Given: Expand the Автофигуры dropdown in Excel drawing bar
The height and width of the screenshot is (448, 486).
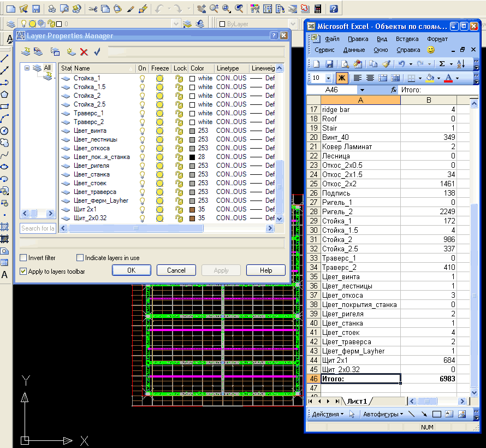Looking at the screenshot, I should [402, 414].
